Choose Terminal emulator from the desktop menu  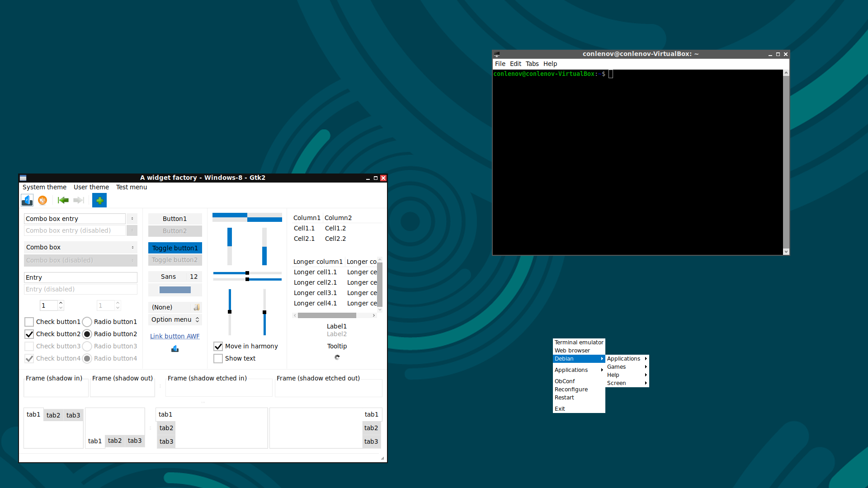(579, 343)
